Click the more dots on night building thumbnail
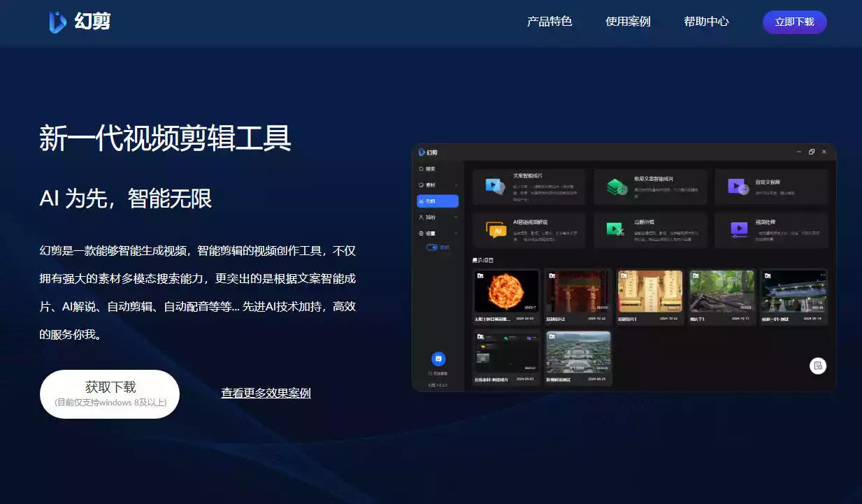Viewport: 862px width, 504px height. 822,275
